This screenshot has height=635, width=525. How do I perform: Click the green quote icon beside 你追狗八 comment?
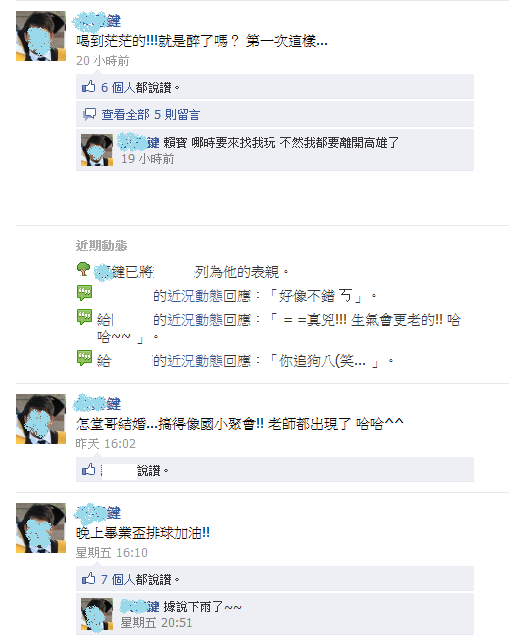click(85, 358)
